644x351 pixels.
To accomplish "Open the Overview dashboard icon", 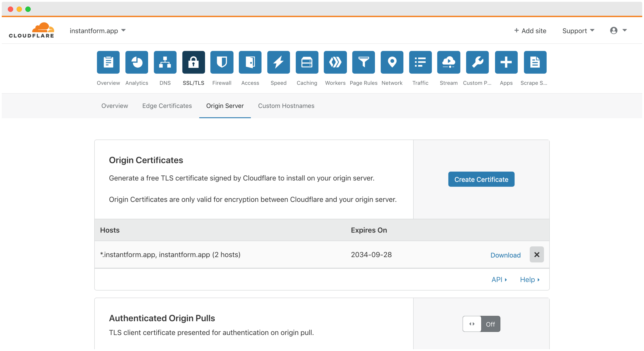I will click(108, 62).
